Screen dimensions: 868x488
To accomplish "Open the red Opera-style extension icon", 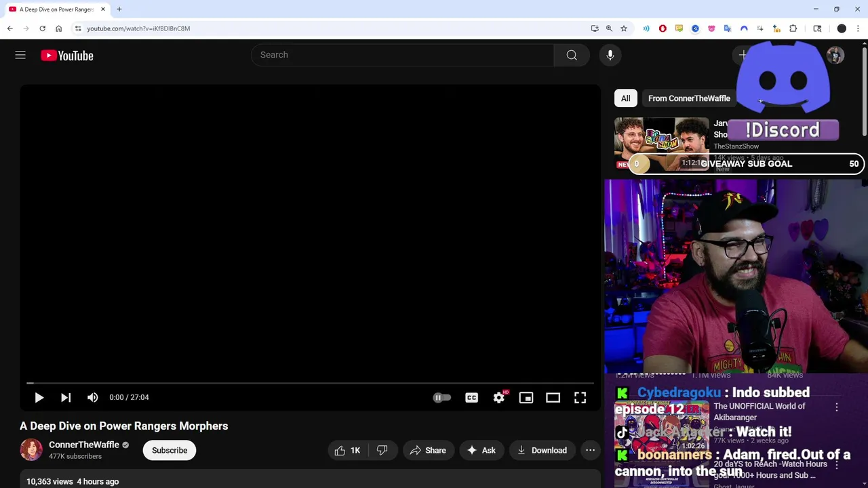I will [x=663, y=28].
